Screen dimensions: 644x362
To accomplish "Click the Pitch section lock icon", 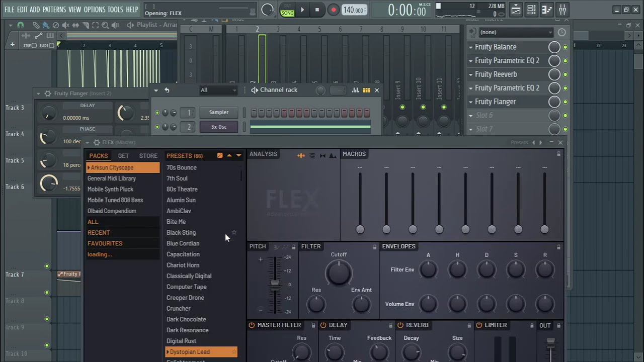I will click(294, 247).
